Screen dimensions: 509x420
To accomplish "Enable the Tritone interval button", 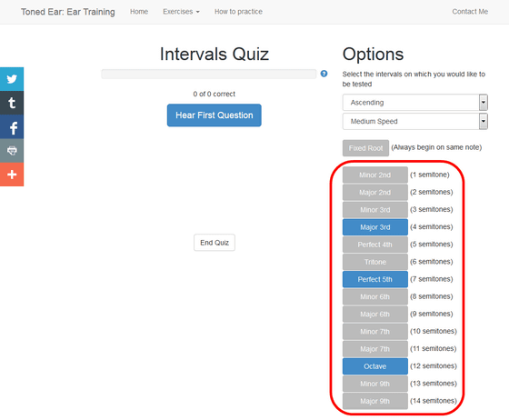I will pos(374,262).
